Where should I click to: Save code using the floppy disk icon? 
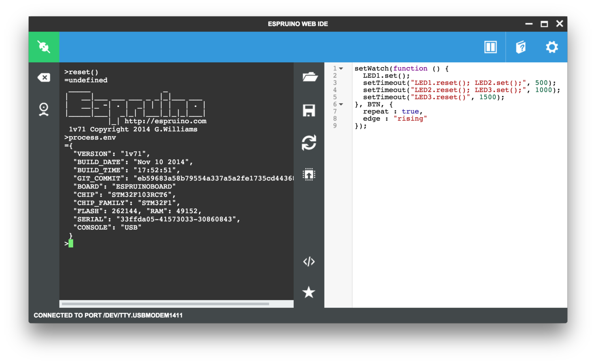click(x=309, y=110)
